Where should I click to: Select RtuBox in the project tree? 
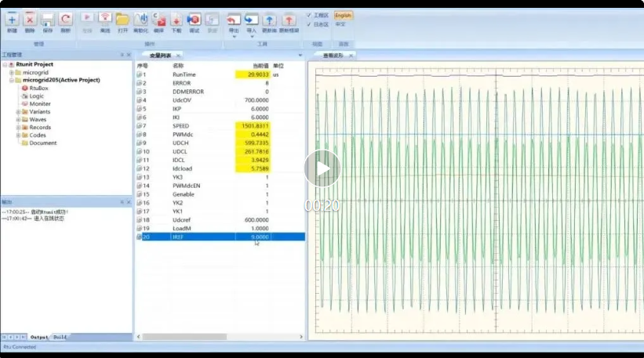pos(39,89)
